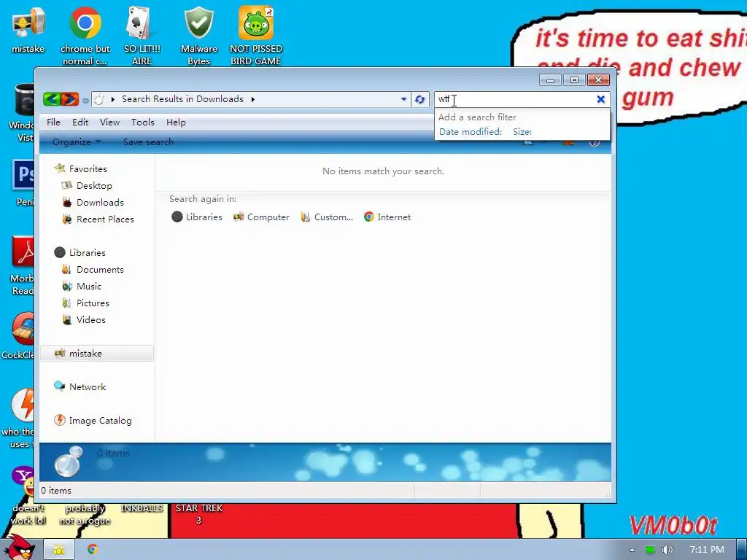Expand the arrow after Search Results in Downloads
This screenshot has width=747, height=560.
tap(253, 99)
